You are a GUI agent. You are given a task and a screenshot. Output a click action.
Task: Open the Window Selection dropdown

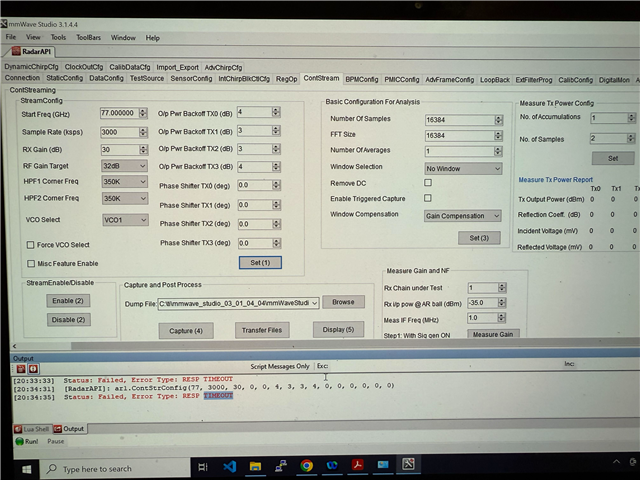click(x=463, y=169)
